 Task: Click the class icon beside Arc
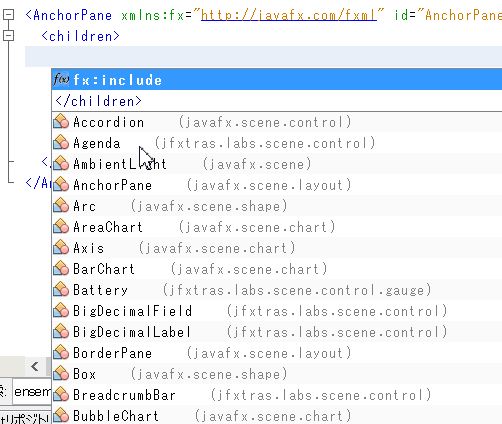(61, 206)
